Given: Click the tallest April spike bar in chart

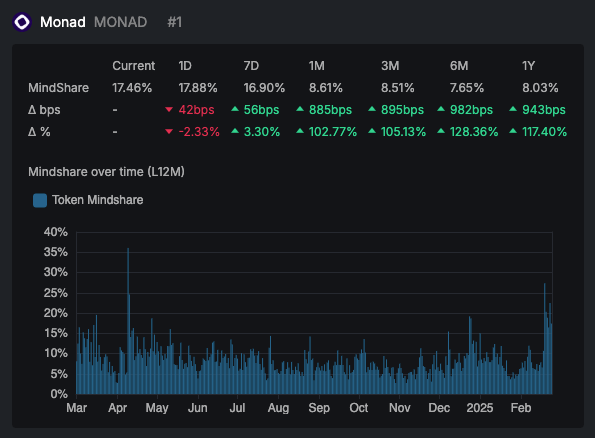Looking at the screenshot, I should coord(128,321).
